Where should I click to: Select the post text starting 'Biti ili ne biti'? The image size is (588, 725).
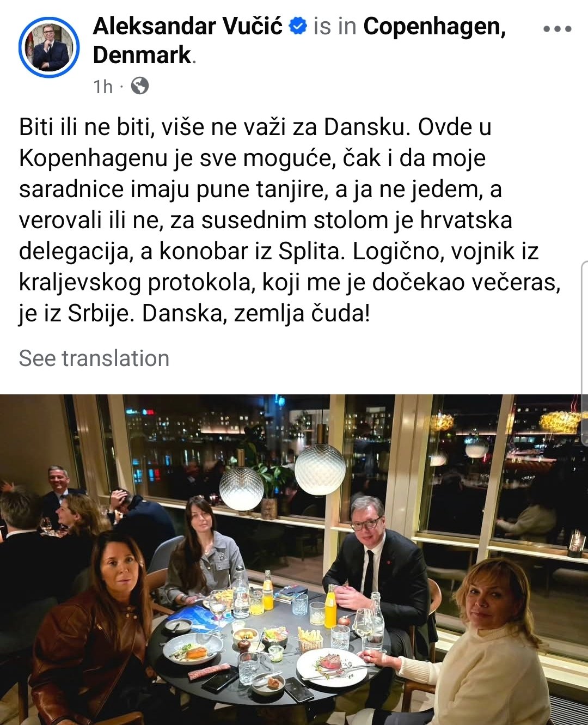(x=290, y=220)
